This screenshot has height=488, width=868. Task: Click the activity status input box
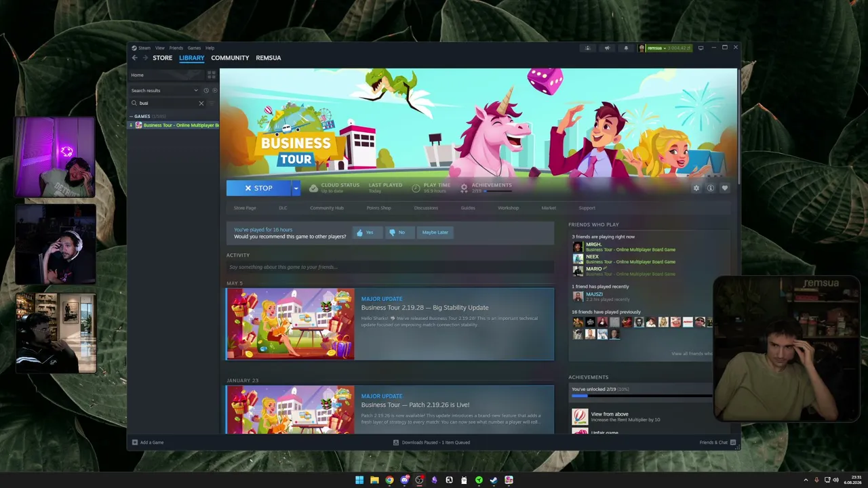[x=390, y=267]
